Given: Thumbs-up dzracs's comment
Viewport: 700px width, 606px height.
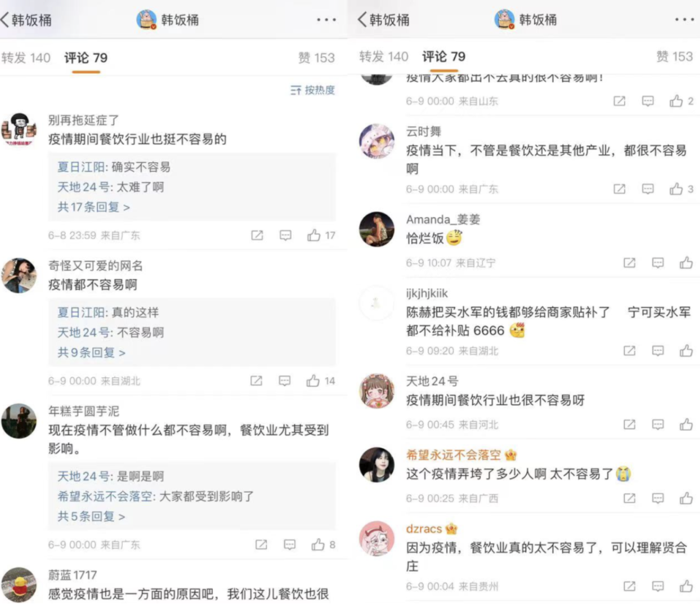Looking at the screenshot, I should [686, 586].
